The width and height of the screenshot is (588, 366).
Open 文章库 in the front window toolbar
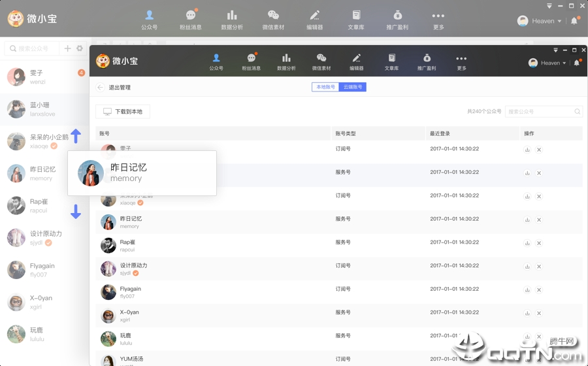(391, 62)
